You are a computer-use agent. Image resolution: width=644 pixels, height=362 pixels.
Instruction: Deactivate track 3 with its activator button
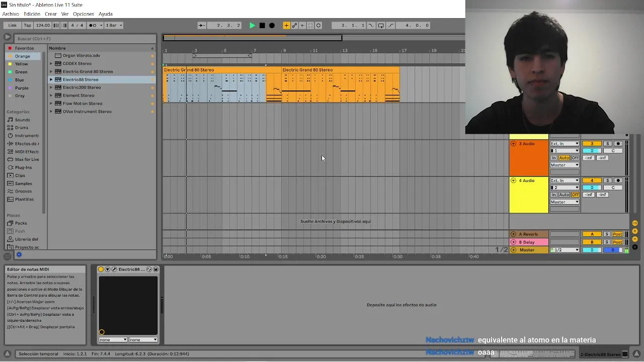point(592,144)
